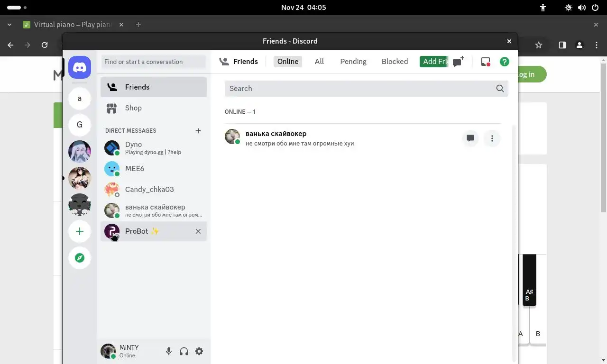607x364 pixels.
Task: Toggle headphones deafen in user panel
Action: 184,351
